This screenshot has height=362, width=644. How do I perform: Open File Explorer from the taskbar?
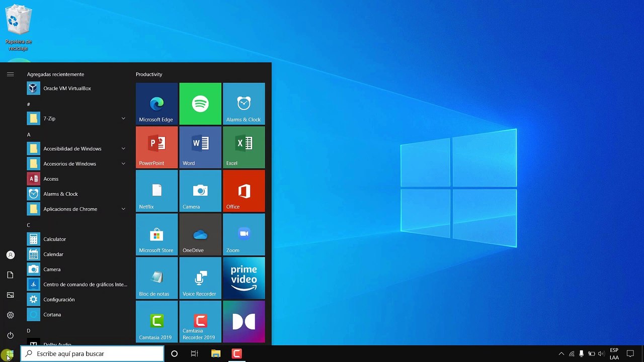pos(216,354)
